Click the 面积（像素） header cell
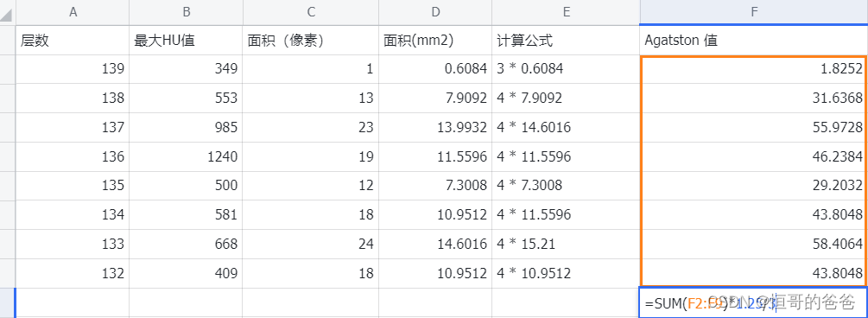This screenshot has height=318, width=868. [311, 41]
